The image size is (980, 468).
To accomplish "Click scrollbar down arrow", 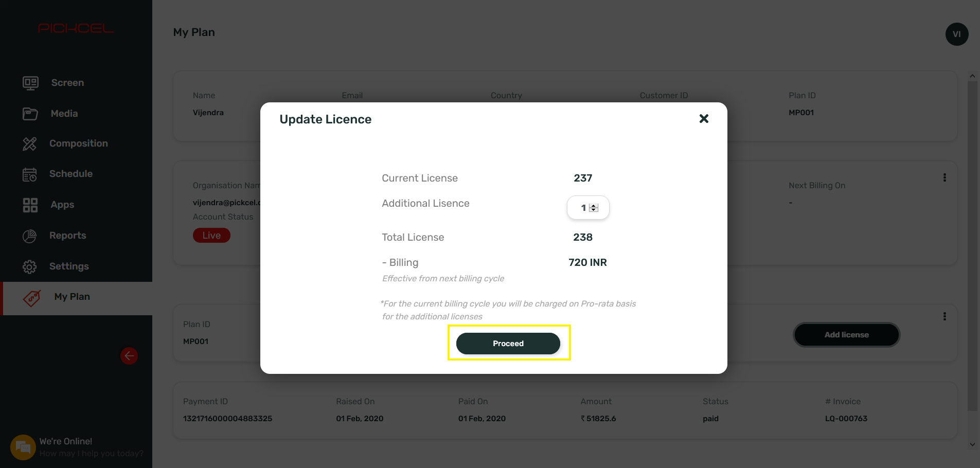I will tap(972, 444).
